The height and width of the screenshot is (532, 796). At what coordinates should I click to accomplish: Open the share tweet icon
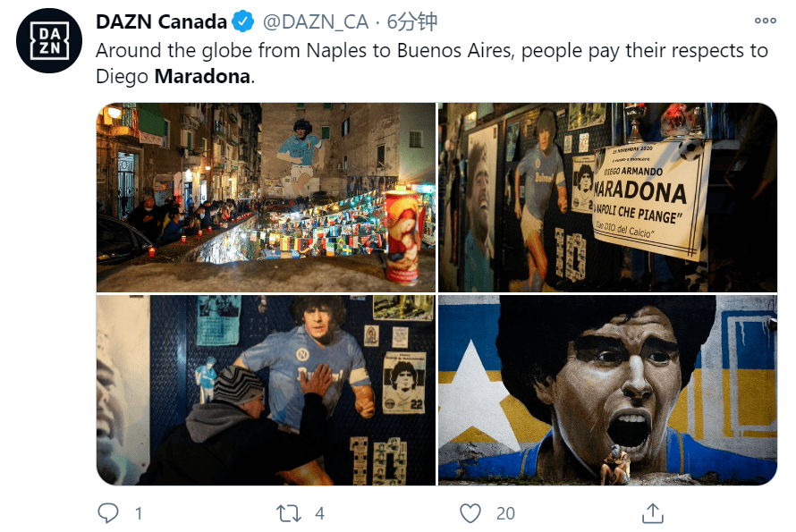tap(652, 512)
